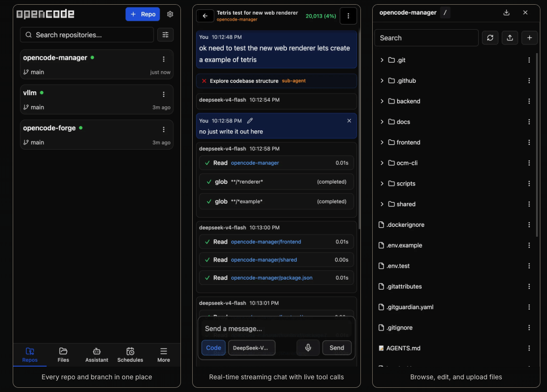Expand the docs folder
The height and width of the screenshot is (392, 547).
point(382,121)
